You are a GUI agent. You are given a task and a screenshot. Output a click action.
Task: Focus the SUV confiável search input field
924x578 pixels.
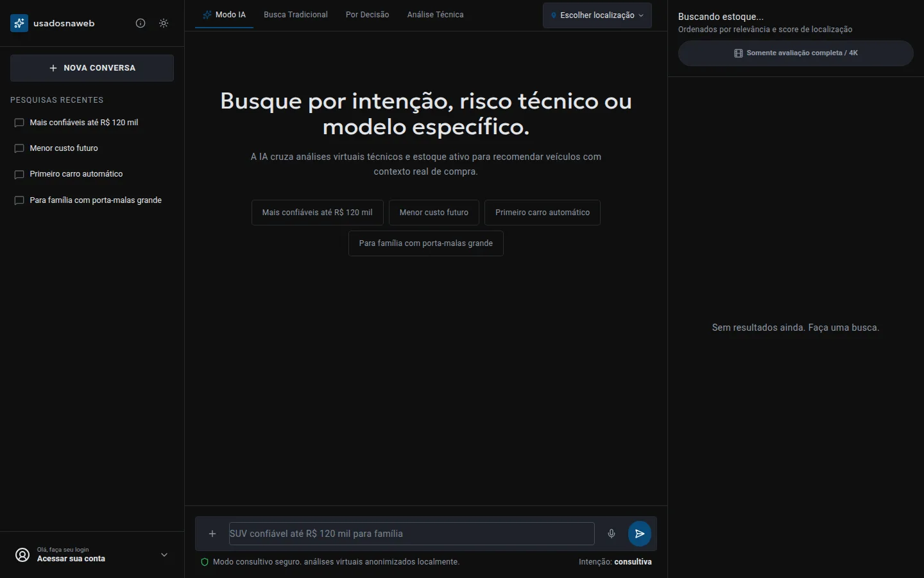(412, 534)
